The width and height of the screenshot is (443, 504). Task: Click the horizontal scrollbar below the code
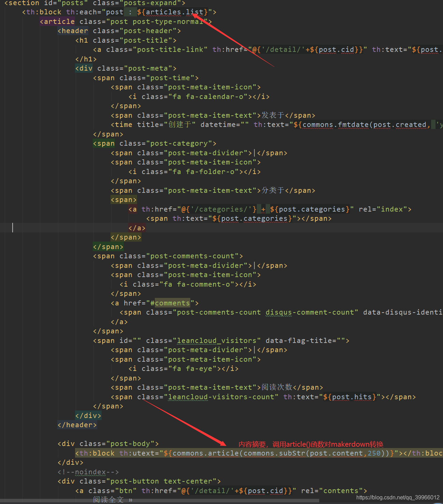[160, 501]
